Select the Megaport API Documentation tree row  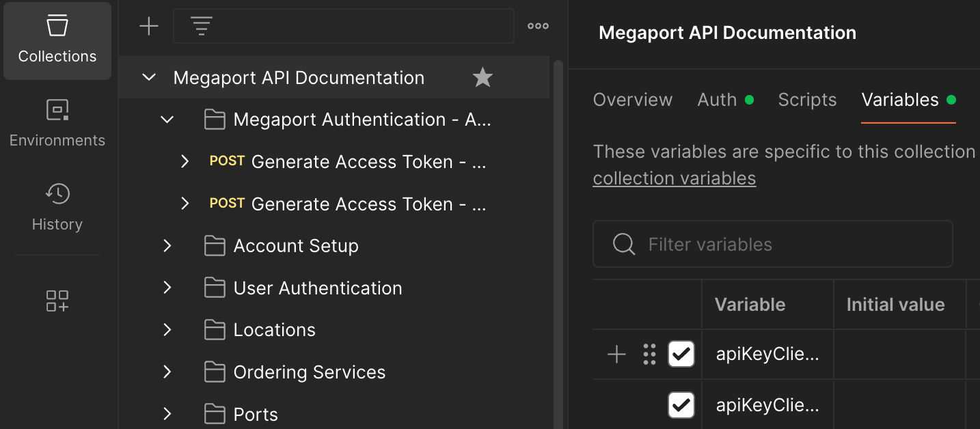click(334, 78)
